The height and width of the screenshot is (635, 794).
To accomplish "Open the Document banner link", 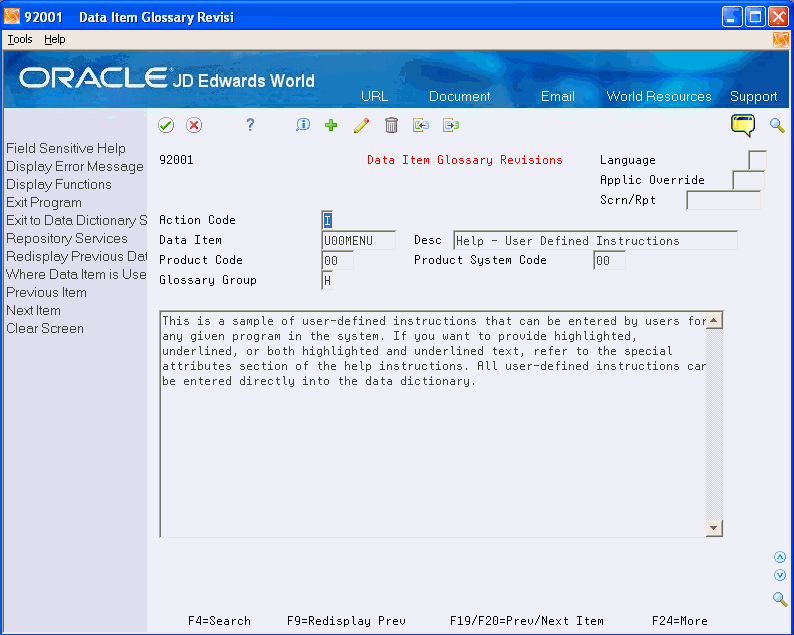I will (459, 96).
